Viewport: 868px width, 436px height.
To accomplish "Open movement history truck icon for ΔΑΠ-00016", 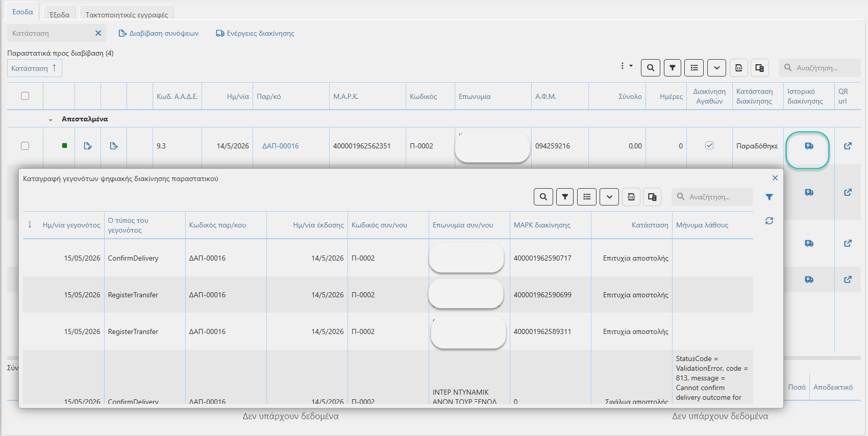I will pos(809,146).
